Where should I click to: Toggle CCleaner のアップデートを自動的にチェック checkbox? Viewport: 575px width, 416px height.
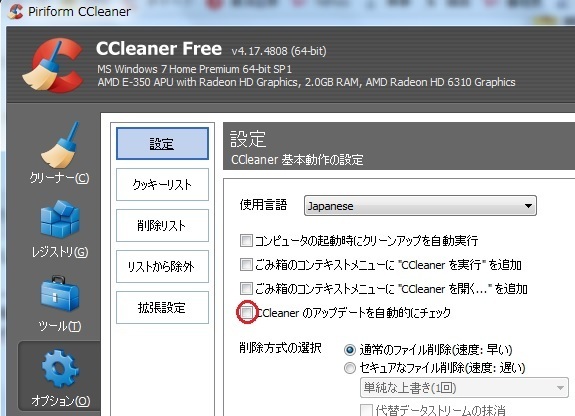pos(246,313)
